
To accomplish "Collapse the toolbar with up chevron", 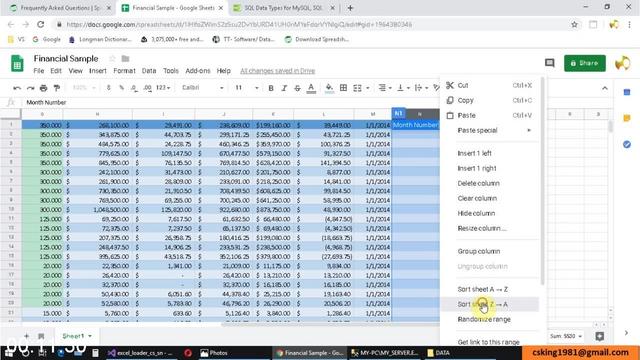I will coord(604,88).
